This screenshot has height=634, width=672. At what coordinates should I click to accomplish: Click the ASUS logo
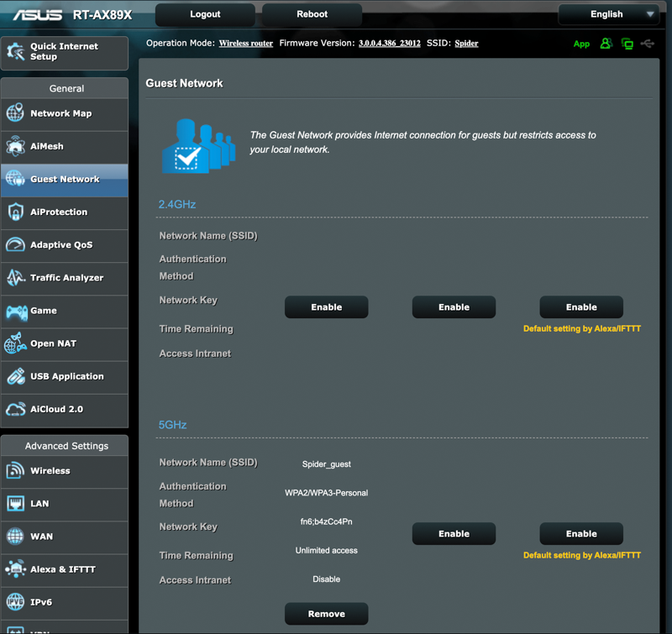[x=37, y=15]
